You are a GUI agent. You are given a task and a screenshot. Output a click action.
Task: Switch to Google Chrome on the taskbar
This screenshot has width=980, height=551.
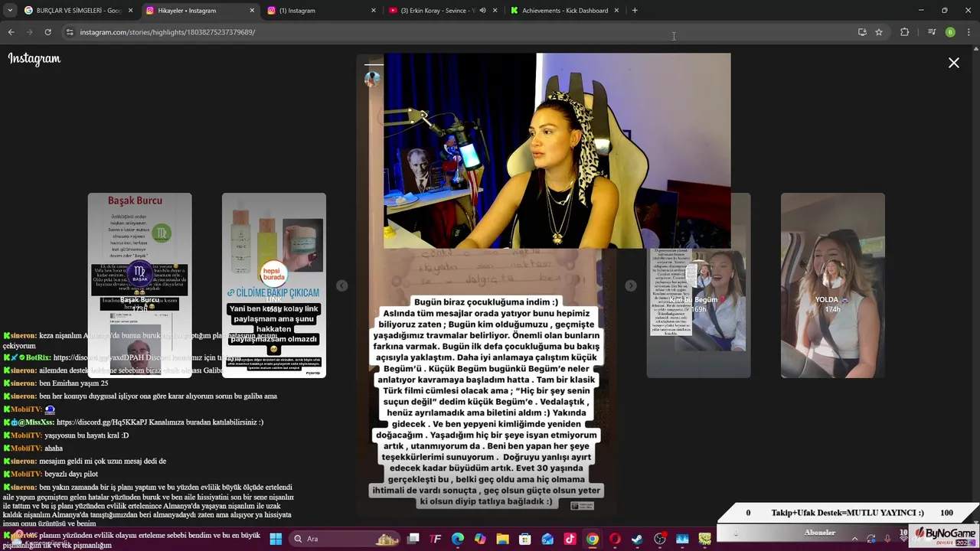(x=593, y=539)
